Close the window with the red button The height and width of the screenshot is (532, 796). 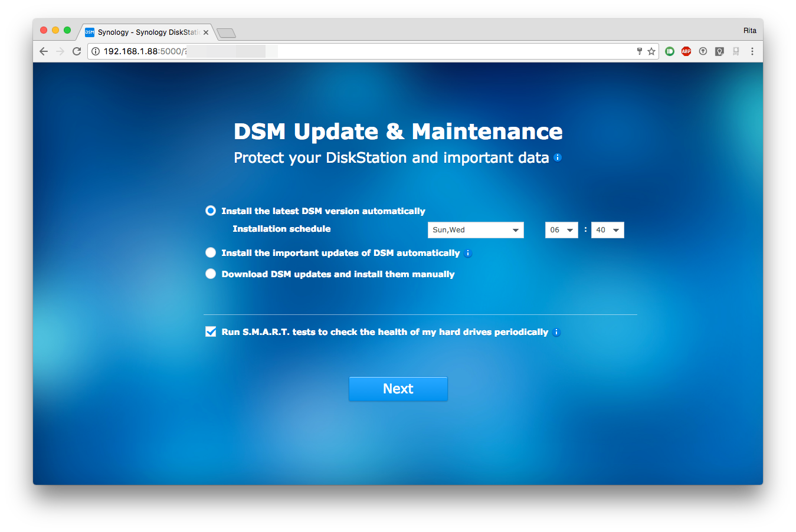point(44,30)
